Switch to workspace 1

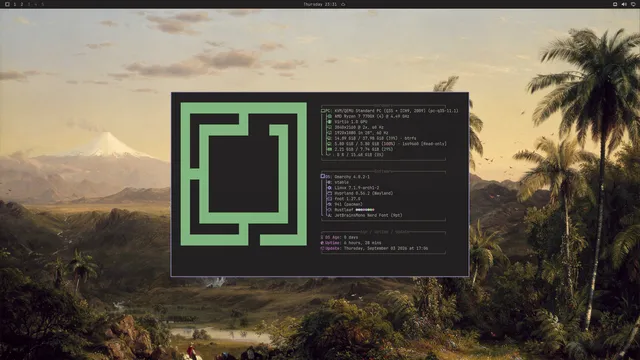coord(15,4)
